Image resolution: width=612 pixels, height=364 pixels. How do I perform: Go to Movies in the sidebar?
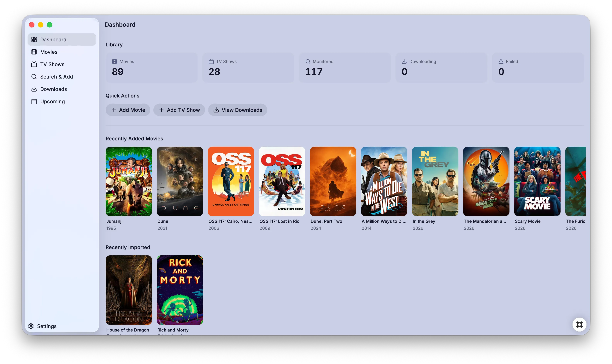tap(62, 52)
